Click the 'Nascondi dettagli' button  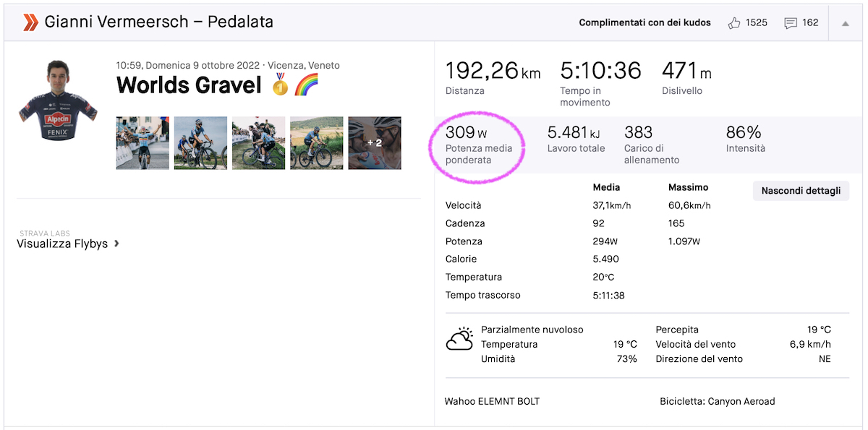801,191
